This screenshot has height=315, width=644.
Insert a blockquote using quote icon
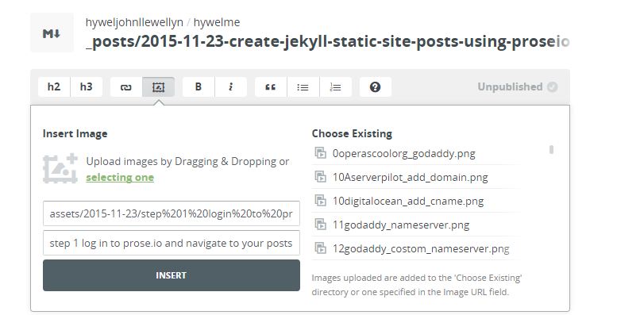(x=271, y=87)
